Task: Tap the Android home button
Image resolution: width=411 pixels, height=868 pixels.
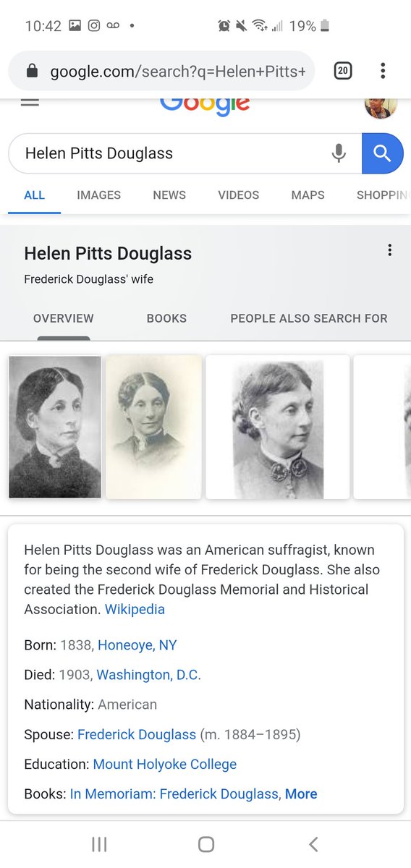Action: 206,844
